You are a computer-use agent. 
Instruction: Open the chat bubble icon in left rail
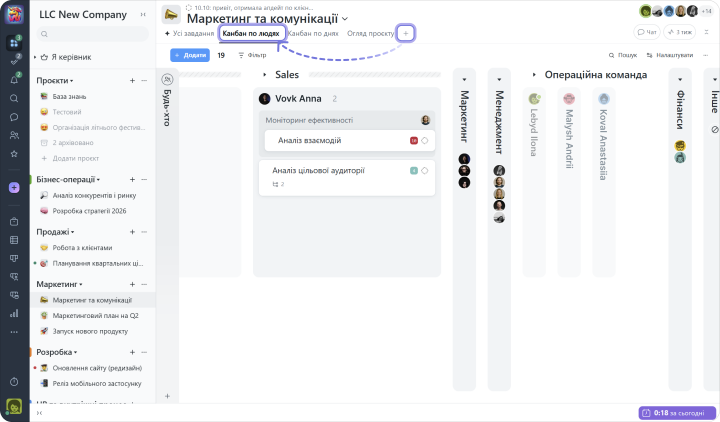(14, 117)
